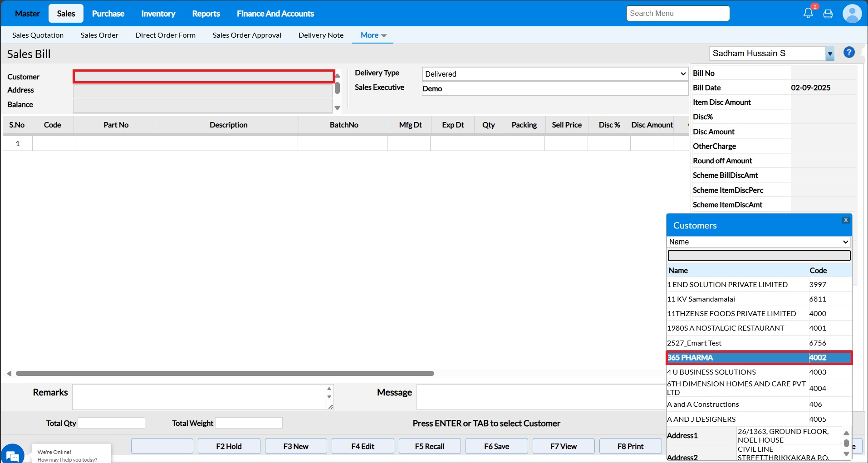Click the Part No column header
This screenshot has width=868, height=463.
click(116, 125)
